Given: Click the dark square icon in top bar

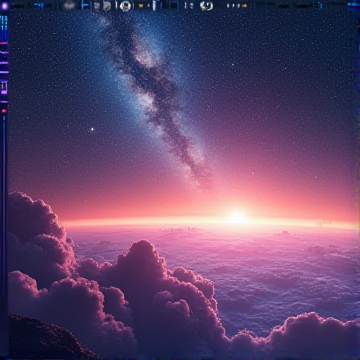Looking at the screenshot, I should [x=174, y=6].
